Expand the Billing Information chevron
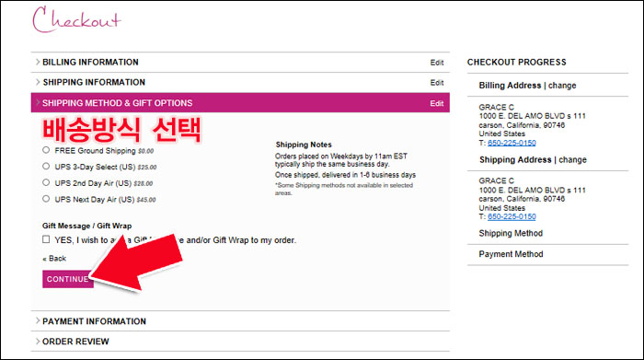The height and width of the screenshot is (360, 644). pyautogui.click(x=38, y=62)
